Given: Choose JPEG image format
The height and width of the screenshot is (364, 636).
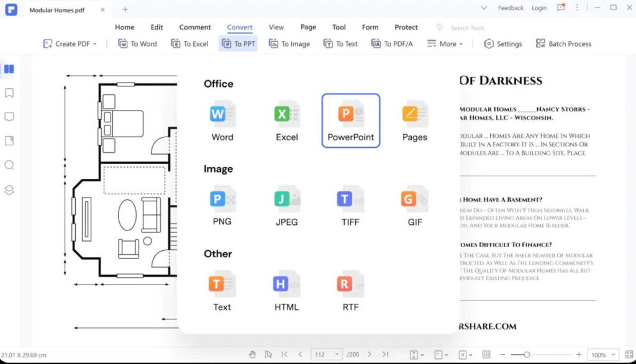Looking at the screenshot, I should (x=287, y=206).
